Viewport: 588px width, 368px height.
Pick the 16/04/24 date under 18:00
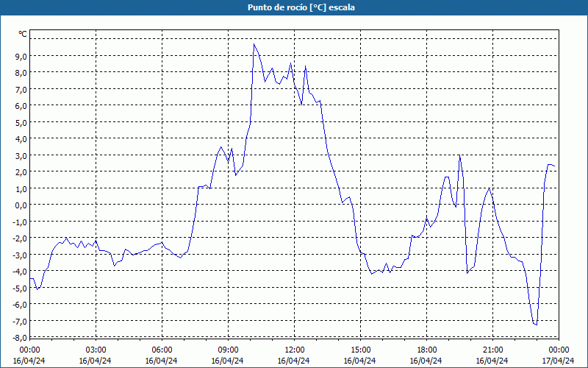(x=426, y=361)
